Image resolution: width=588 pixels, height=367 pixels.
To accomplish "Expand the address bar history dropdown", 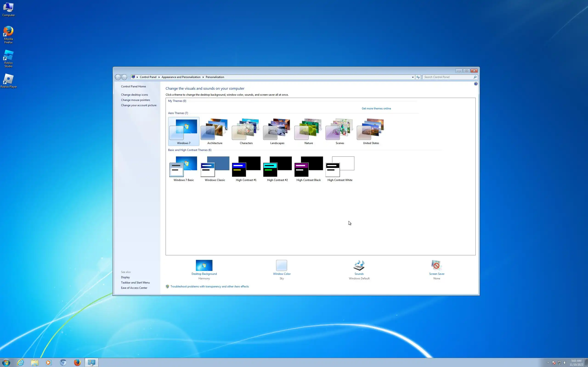I will [413, 77].
